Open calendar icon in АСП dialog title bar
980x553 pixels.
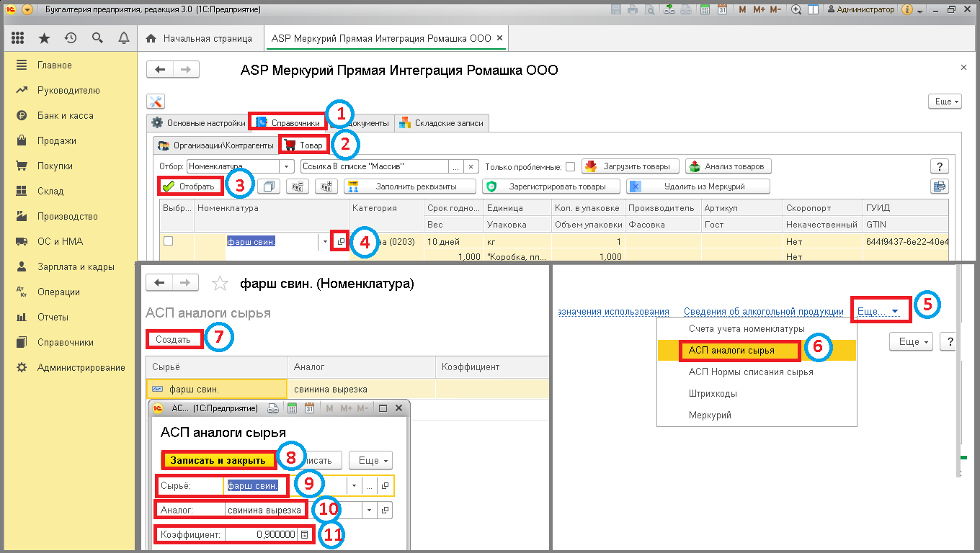click(x=308, y=408)
